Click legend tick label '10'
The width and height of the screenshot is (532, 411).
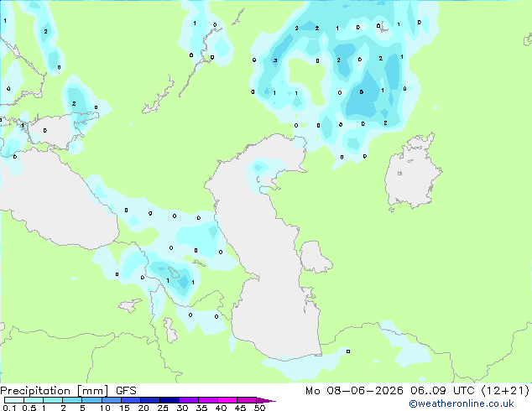[105, 408]
